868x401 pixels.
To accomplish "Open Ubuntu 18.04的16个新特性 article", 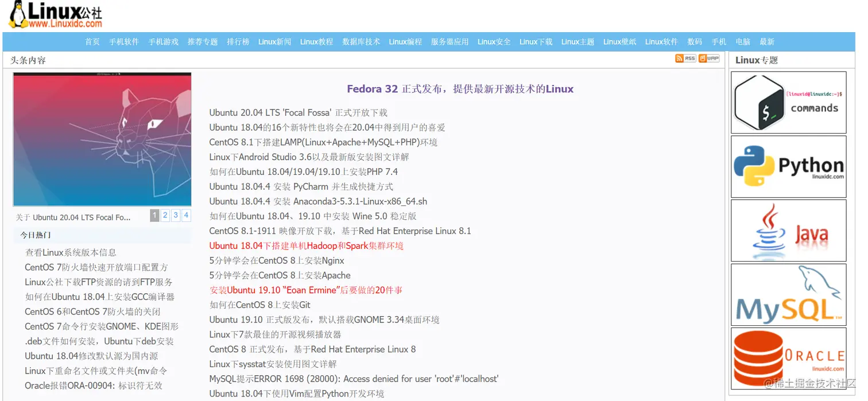I will [327, 127].
